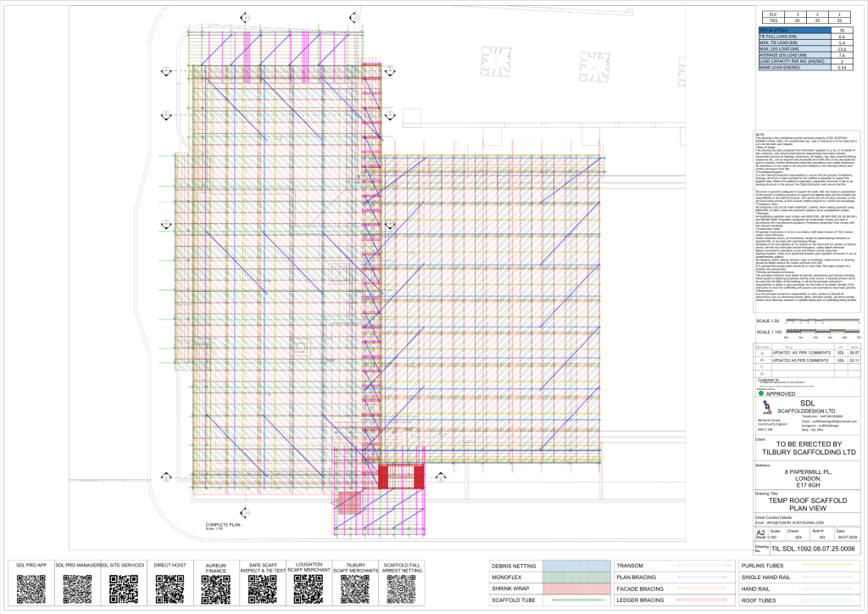Click the 'SCALE 1.50' scale bar
This screenshot has height=614, width=868.
point(823,321)
